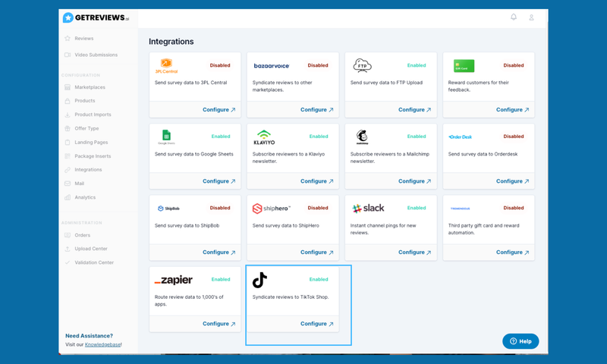Click 'Need Assistance?' text
The height and width of the screenshot is (364, 607).
(x=89, y=336)
